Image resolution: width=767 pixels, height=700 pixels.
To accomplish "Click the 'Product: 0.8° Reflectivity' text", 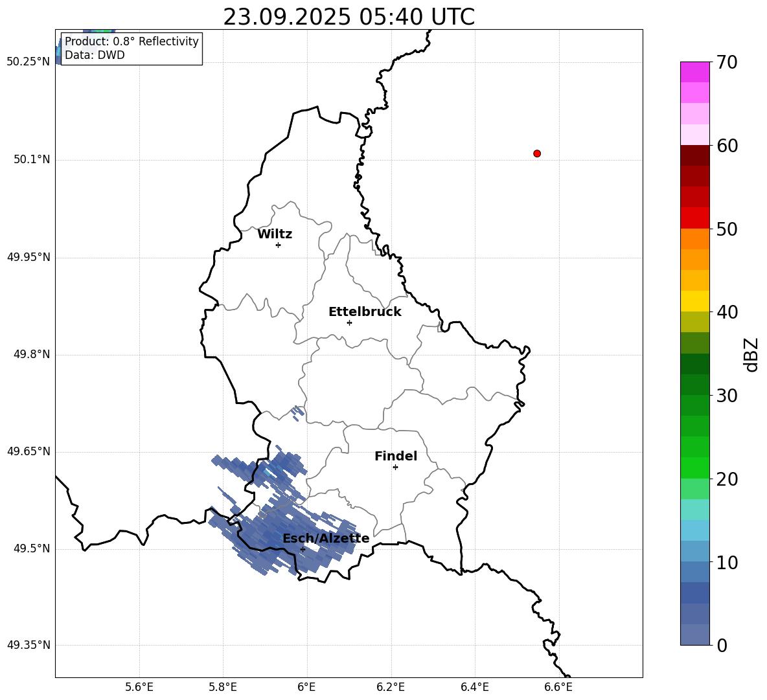I will tap(132, 41).
